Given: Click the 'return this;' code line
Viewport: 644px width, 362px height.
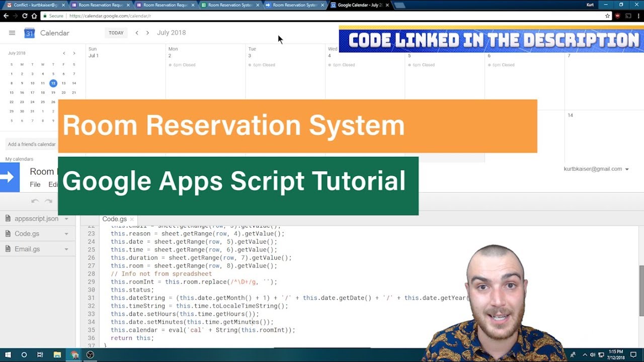Looking at the screenshot, I should (x=132, y=338).
